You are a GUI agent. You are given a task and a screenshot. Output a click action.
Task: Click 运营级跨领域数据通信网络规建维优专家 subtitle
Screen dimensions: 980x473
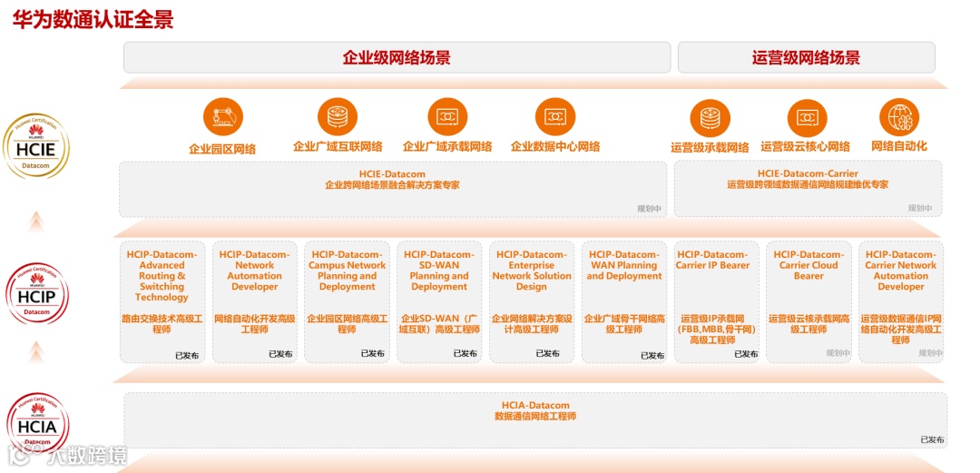click(x=808, y=184)
